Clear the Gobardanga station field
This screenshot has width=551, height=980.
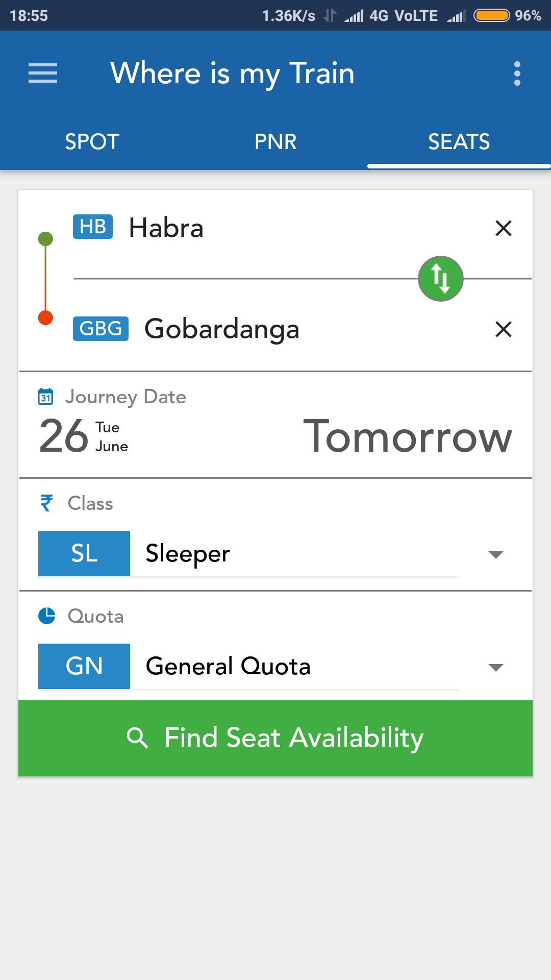click(x=503, y=329)
